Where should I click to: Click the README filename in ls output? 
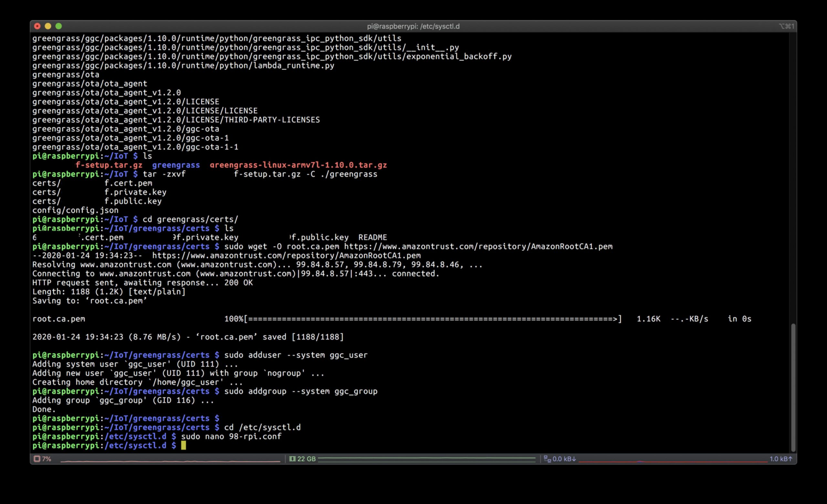(x=372, y=237)
